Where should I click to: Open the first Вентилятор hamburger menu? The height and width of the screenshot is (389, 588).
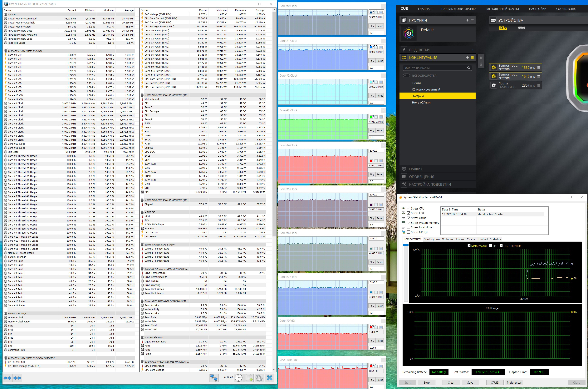point(539,68)
